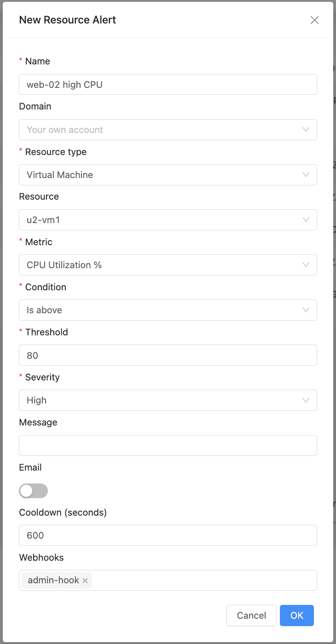Click inside the Webhooks selection box
Viewport: 336px width, 644px height.
click(x=168, y=580)
